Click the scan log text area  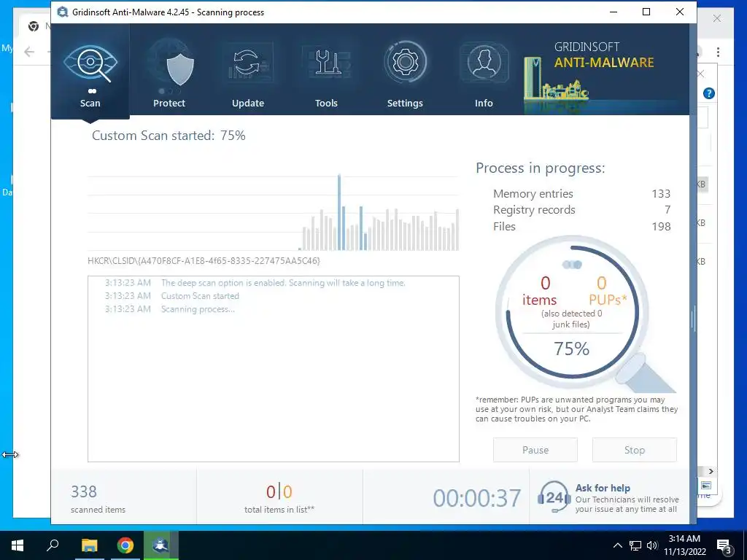coord(273,369)
